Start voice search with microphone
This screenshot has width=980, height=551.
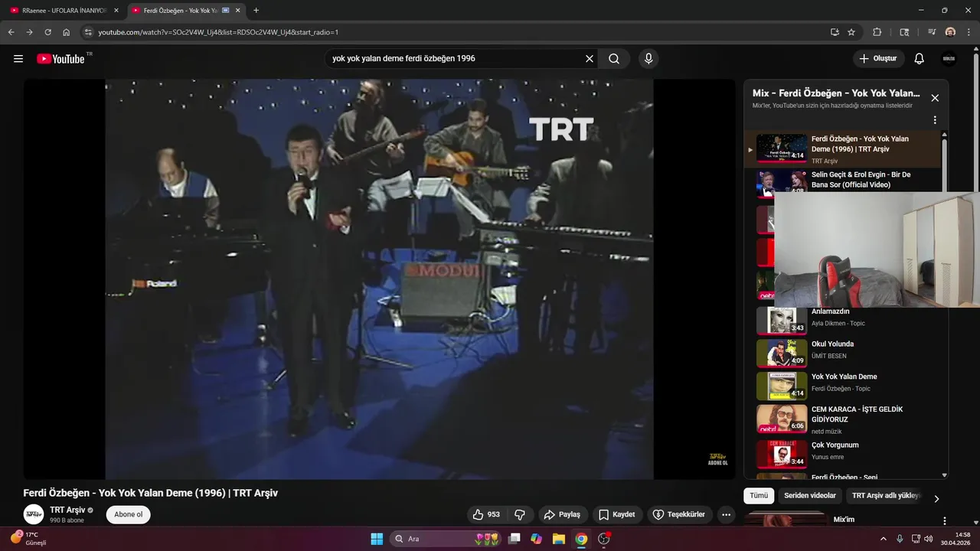tap(648, 59)
